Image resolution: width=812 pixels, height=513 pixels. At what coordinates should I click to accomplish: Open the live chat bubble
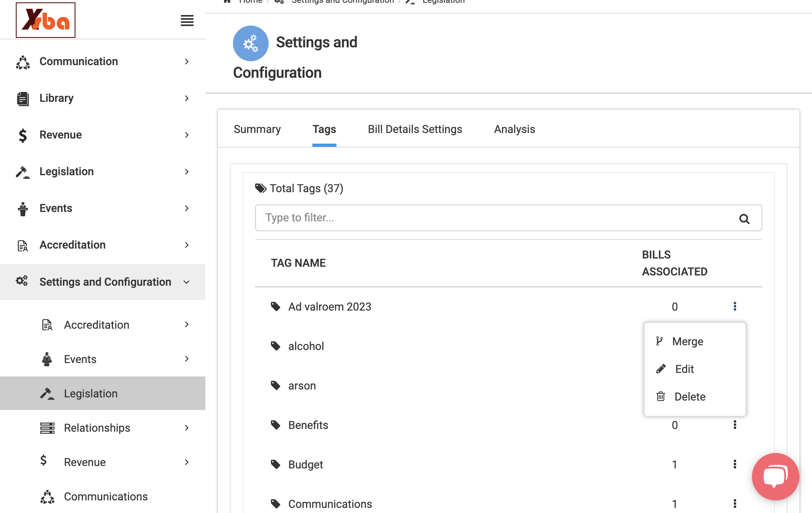775,476
